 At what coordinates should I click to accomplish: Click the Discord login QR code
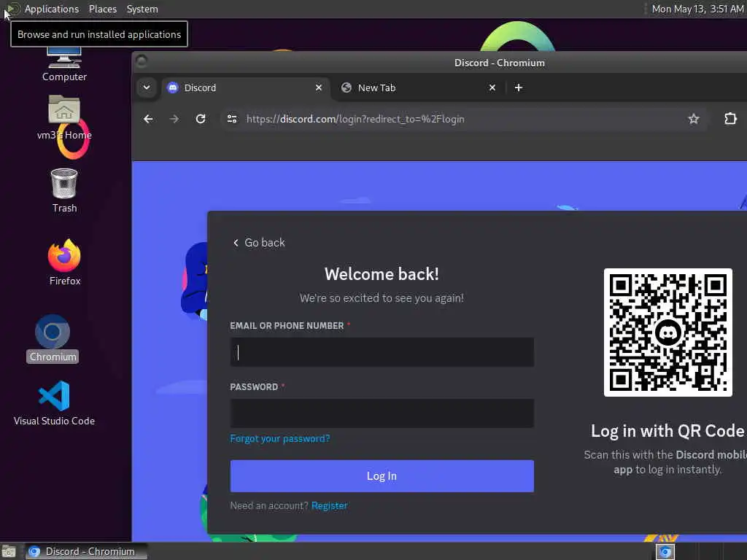click(668, 332)
